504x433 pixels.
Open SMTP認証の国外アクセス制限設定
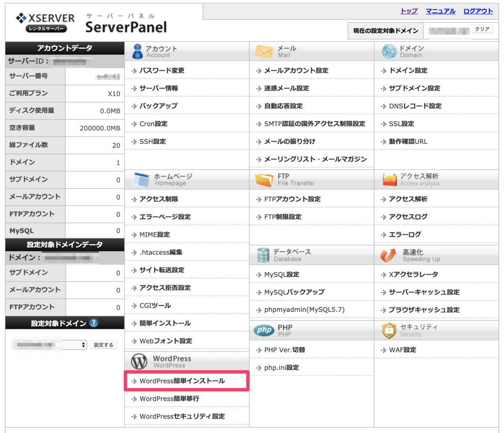tap(315, 124)
